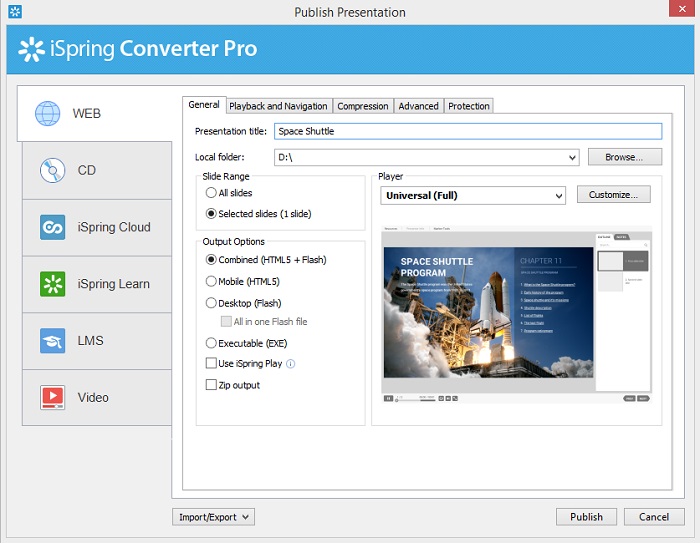Open the Import/Export dropdown menu
The width and height of the screenshot is (700, 543).
(213, 517)
